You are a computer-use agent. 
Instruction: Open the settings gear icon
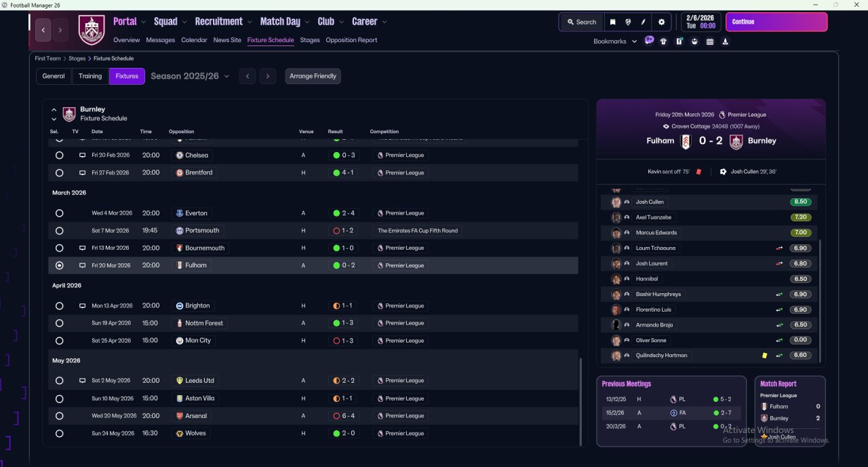click(662, 22)
